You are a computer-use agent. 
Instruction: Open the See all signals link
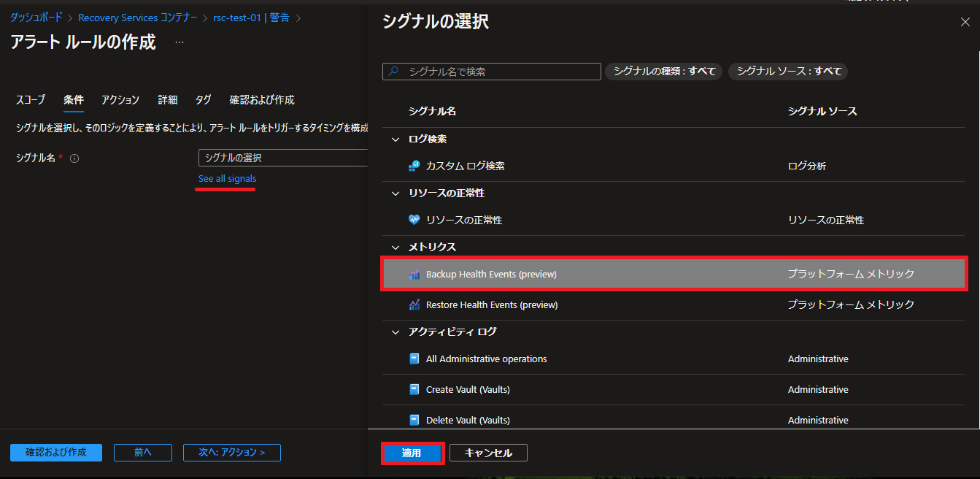228,179
